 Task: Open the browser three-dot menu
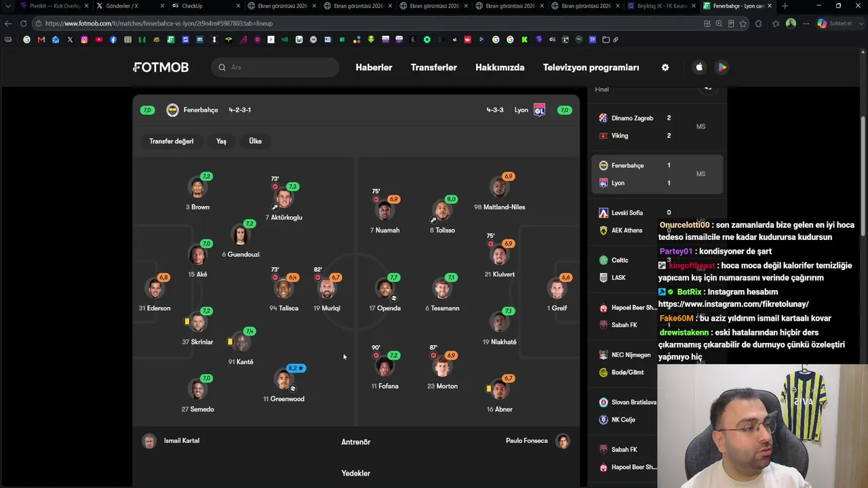806,23
